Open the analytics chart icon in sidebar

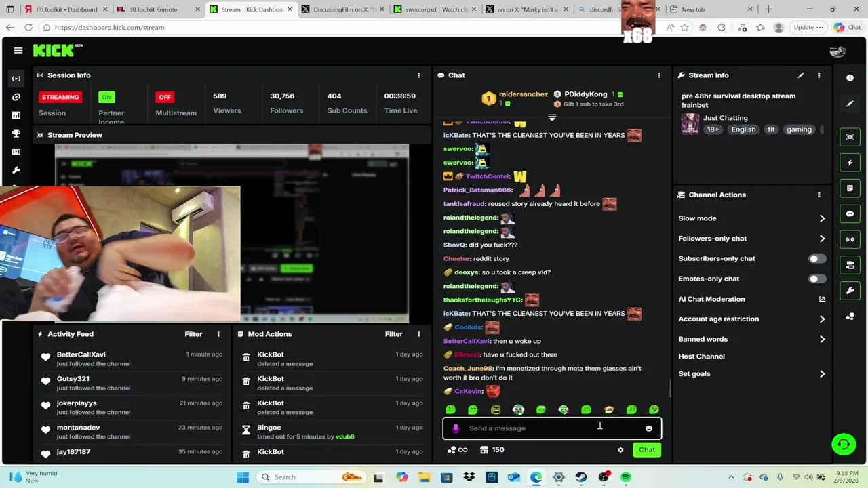click(x=16, y=115)
